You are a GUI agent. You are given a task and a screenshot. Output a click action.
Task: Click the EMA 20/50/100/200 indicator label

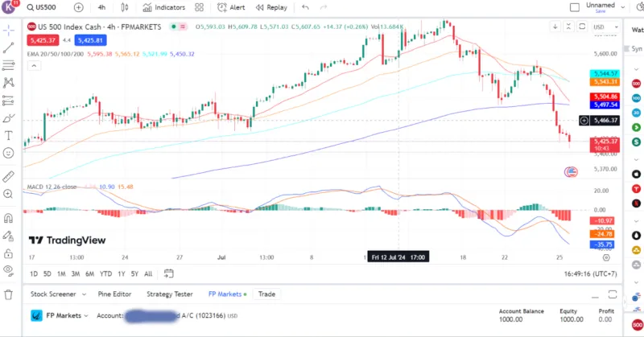[55, 54]
